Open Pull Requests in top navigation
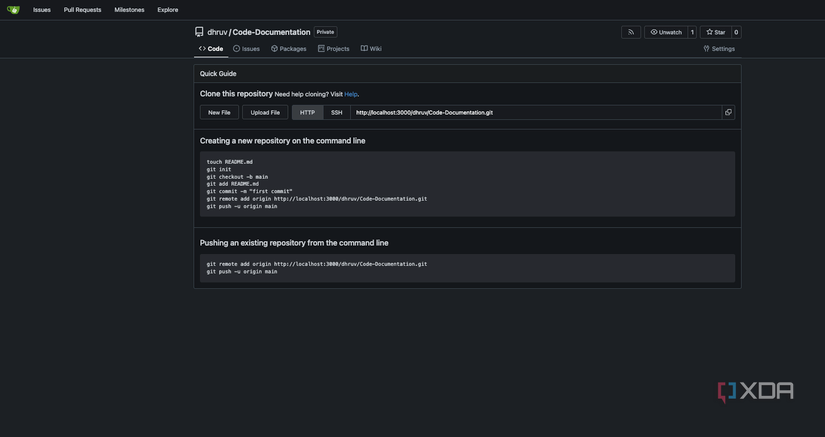Viewport: 825px width, 437px height. coord(82,10)
